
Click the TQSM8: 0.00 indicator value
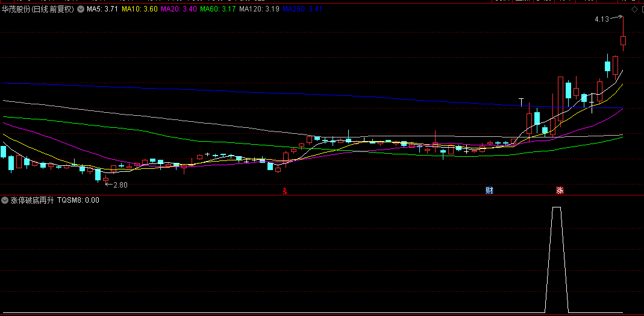(x=78, y=200)
